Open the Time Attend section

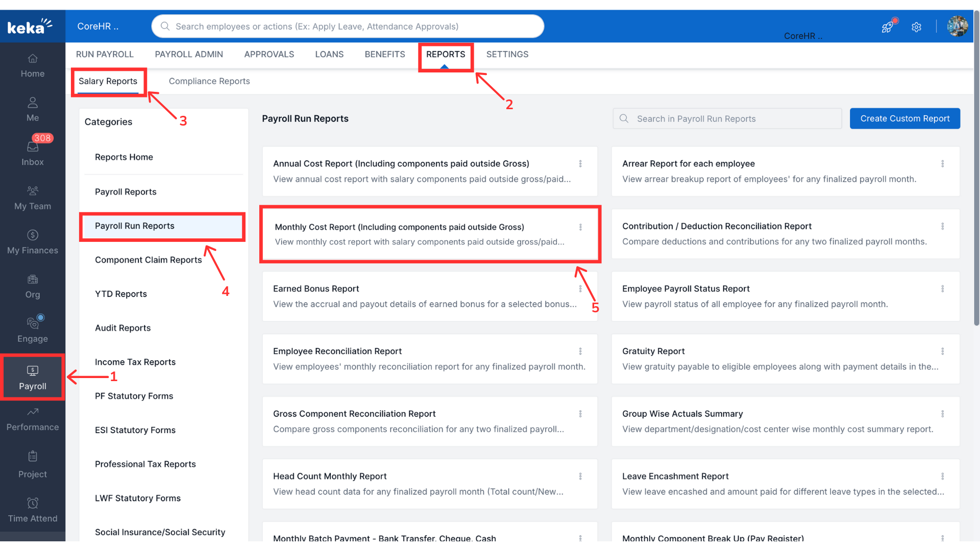pyautogui.click(x=32, y=510)
